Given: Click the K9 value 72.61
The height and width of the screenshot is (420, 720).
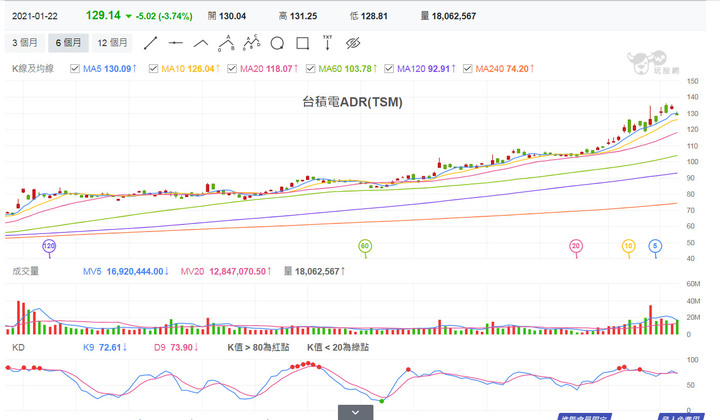Looking at the screenshot, I should 110,347.
